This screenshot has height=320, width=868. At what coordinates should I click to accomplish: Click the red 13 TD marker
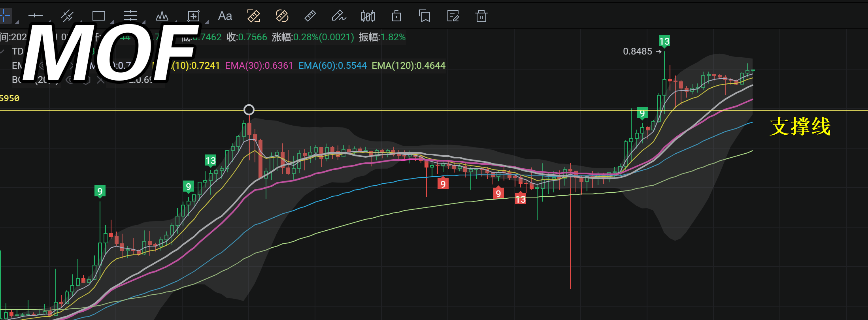pyautogui.click(x=521, y=199)
